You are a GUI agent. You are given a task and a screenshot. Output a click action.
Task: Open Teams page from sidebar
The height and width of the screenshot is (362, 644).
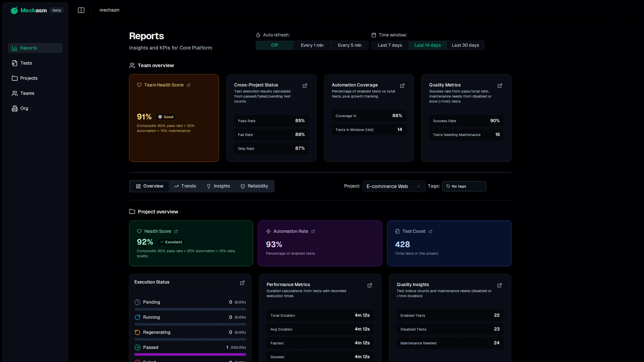(x=27, y=93)
